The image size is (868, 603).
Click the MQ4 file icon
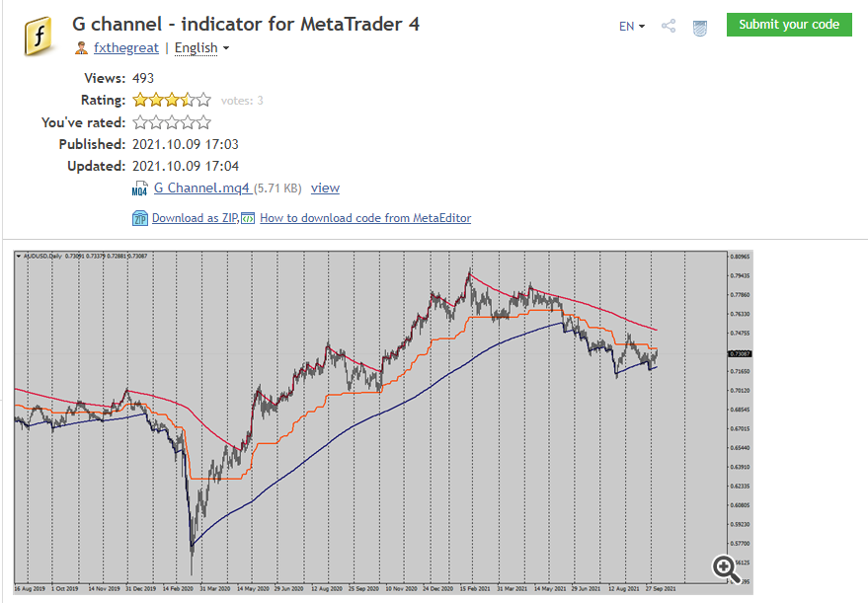click(139, 188)
